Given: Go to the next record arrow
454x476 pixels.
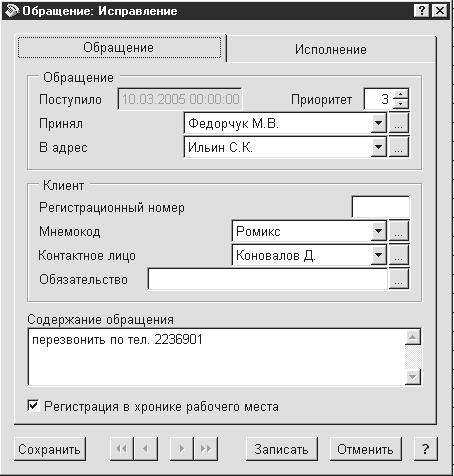Looking at the screenshot, I should pos(182,449).
